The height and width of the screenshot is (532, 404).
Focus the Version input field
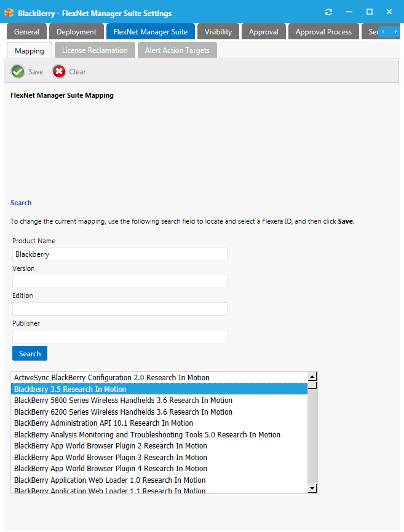click(120, 281)
